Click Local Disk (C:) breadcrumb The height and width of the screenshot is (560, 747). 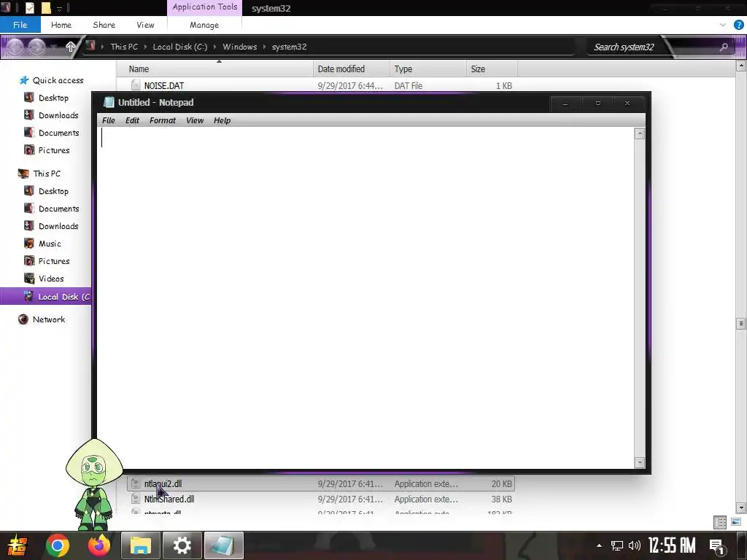(179, 47)
